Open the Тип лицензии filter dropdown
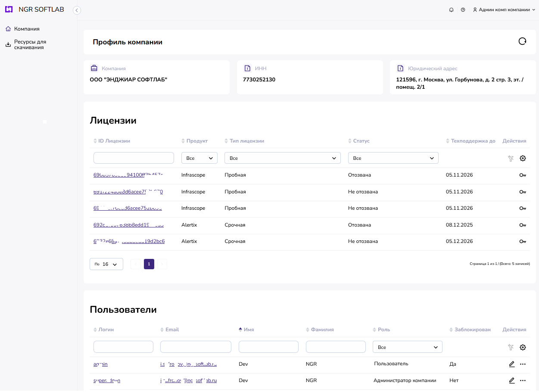 [x=283, y=158]
